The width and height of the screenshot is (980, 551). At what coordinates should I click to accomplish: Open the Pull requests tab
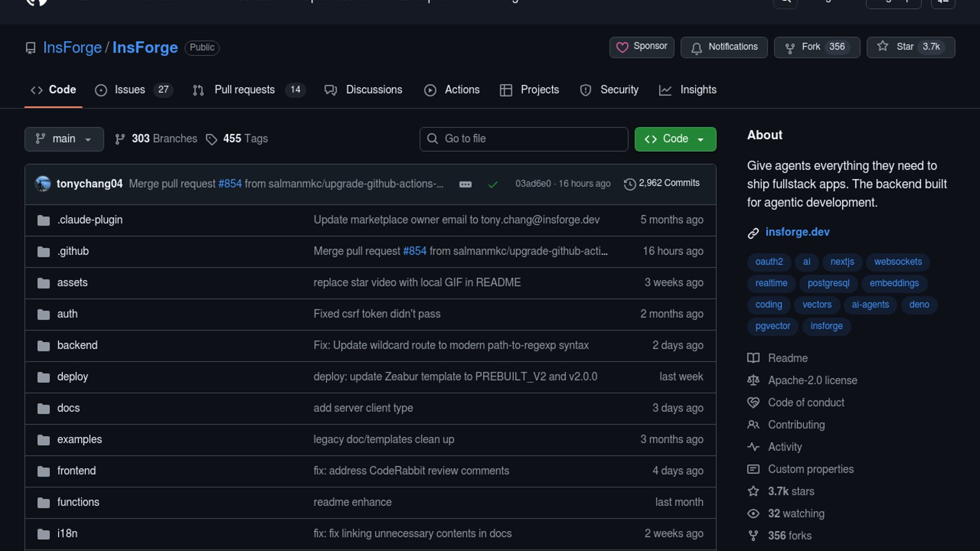(x=244, y=90)
